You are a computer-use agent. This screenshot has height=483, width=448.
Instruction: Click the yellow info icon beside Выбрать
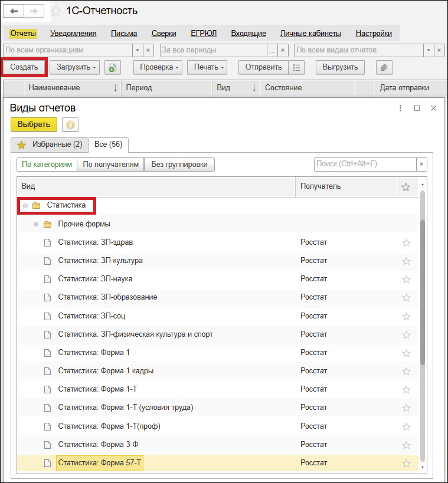pos(70,124)
